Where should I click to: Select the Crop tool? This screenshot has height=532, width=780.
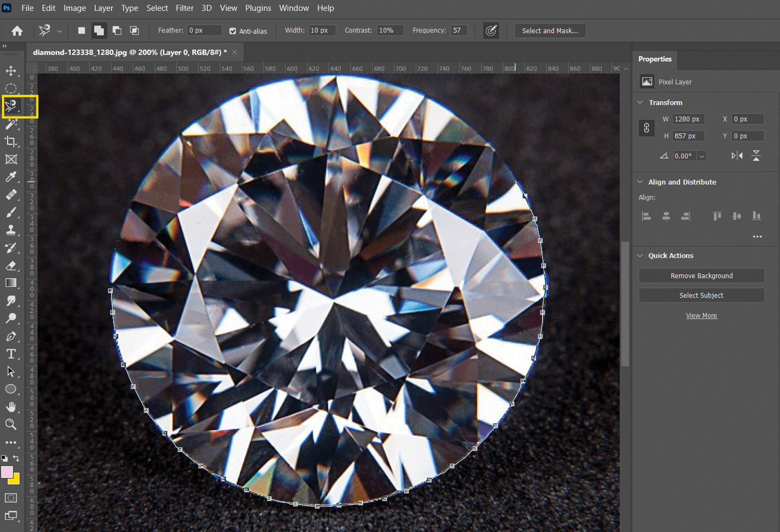coord(11,141)
